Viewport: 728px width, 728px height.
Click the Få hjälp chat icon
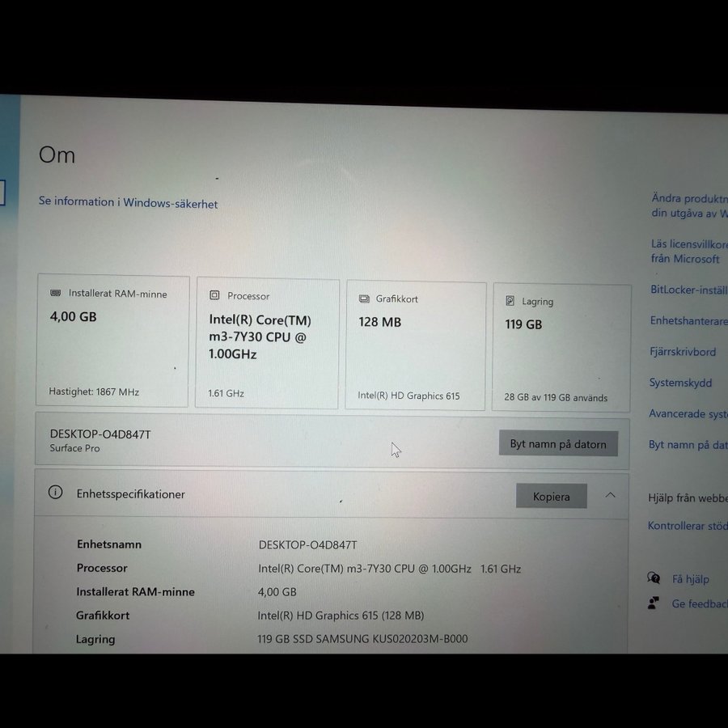point(654,578)
